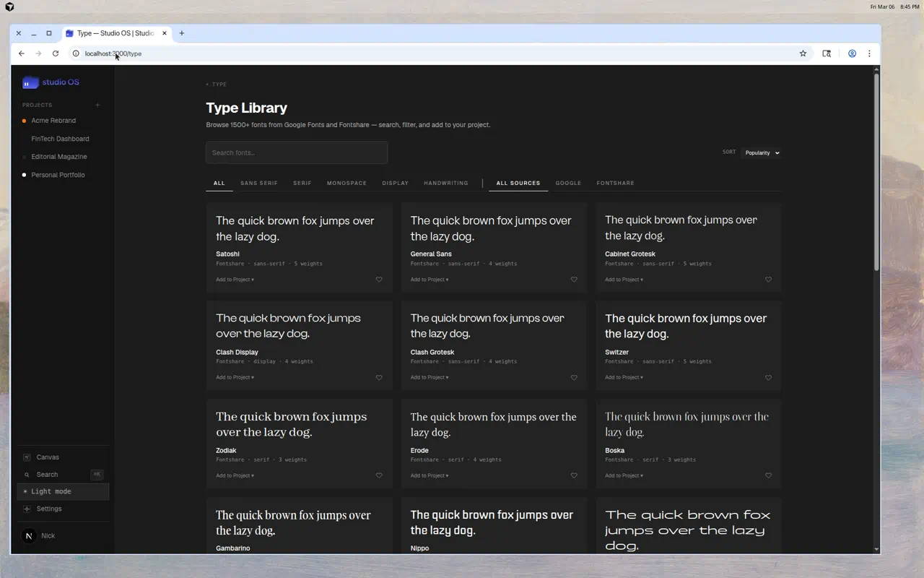
Task: Click Nick's avatar in the sidebar
Action: tap(29, 535)
